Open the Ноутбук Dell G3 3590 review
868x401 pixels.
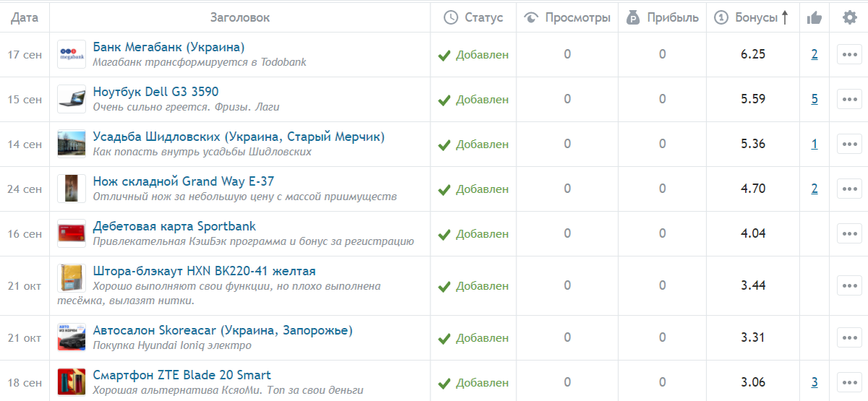coord(156,92)
